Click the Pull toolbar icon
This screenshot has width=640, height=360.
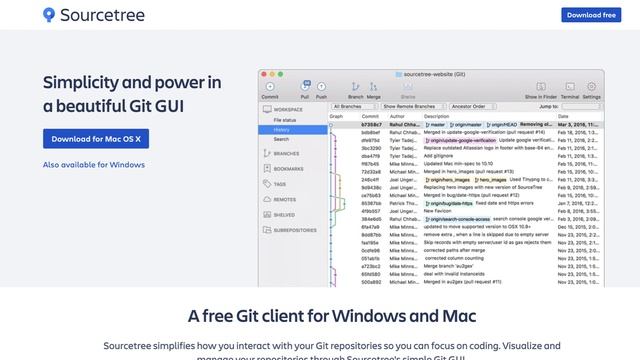tap(305, 86)
